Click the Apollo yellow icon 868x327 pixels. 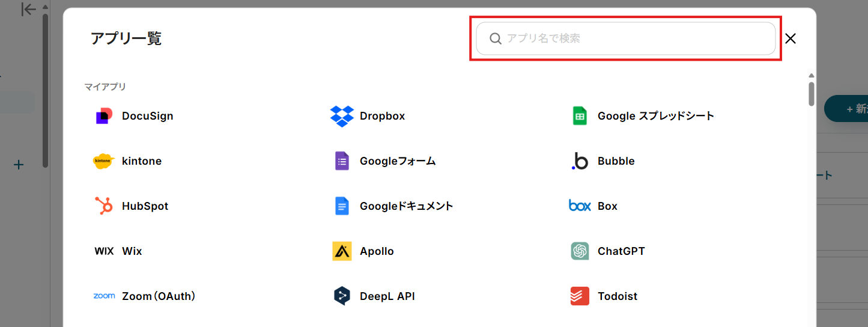pyautogui.click(x=342, y=251)
